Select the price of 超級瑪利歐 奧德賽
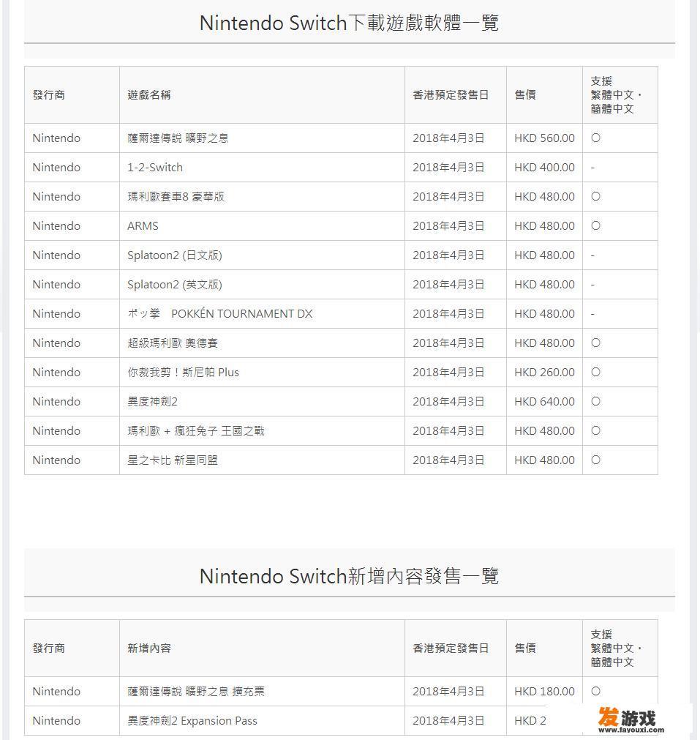This screenshot has height=740, width=700. click(544, 343)
